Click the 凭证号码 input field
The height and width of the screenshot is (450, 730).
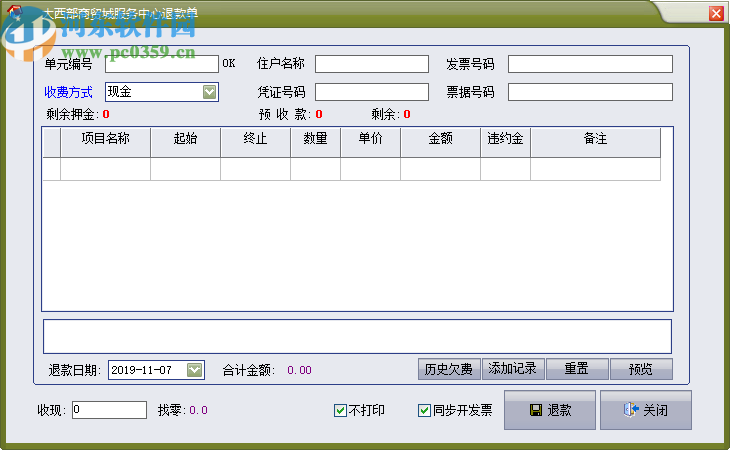point(372,92)
